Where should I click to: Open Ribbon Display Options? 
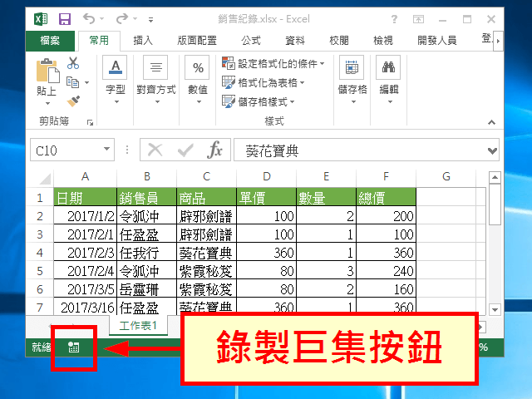(x=418, y=19)
